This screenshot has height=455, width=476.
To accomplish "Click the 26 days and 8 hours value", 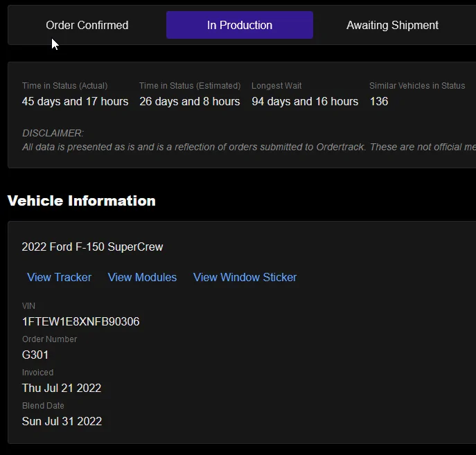I will [190, 101].
